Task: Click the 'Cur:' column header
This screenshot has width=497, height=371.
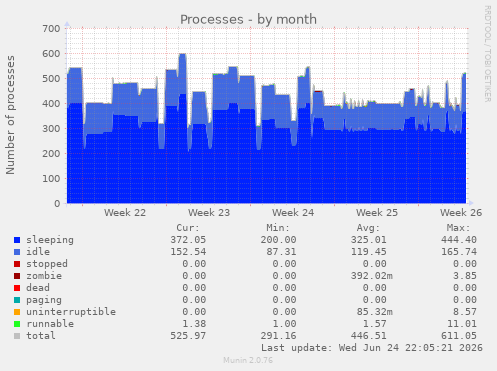Action: point(188,228)
